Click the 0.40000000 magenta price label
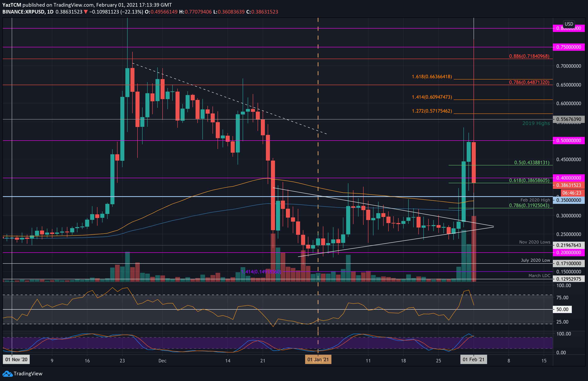This screenshot has height=381, width=588. coord(569,178)
